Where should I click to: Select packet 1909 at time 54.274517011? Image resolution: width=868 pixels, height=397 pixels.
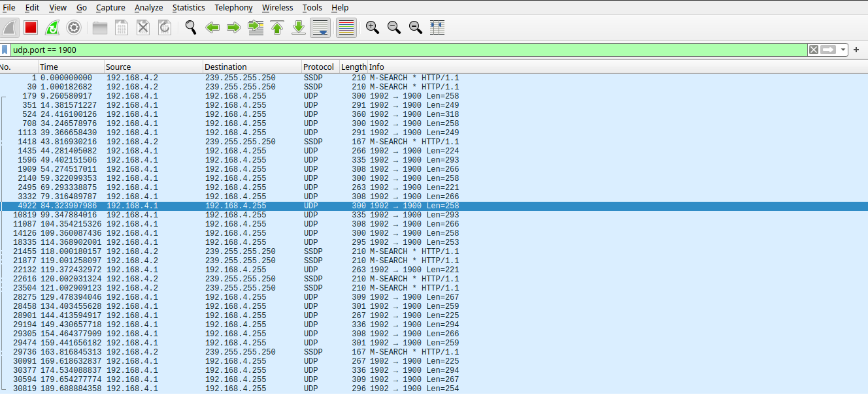point(434,169)
